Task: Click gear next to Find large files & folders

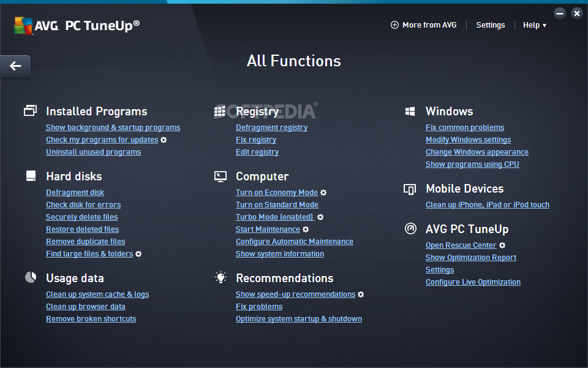Action: coord(138,254)
